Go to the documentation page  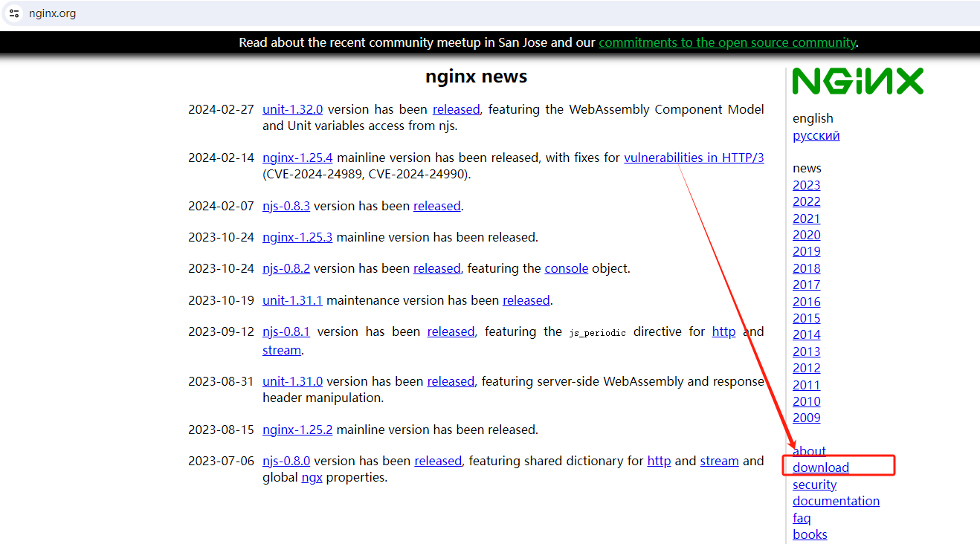pyautogui.click(x=836, y=501)
